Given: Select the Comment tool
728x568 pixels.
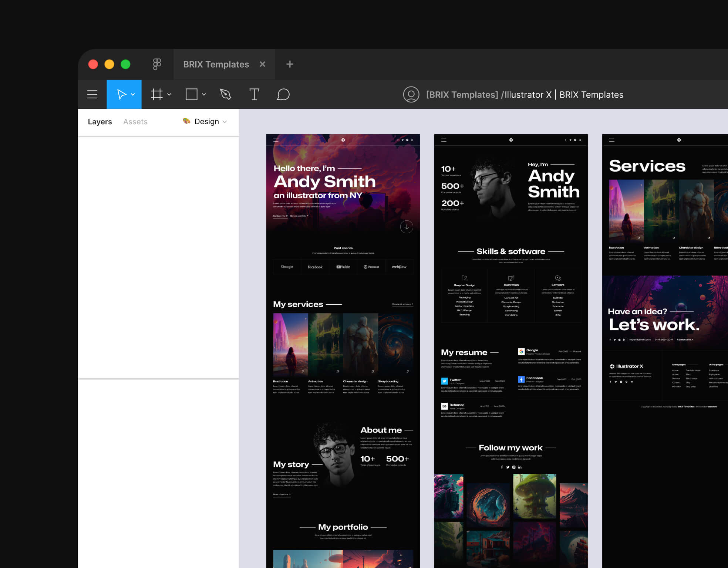Looking at the screenshot, I should click(x=283, y=94).
